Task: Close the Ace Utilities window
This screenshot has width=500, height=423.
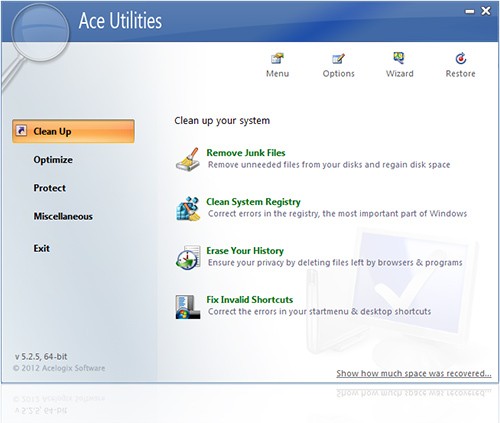Action: (x=486, y=11)
